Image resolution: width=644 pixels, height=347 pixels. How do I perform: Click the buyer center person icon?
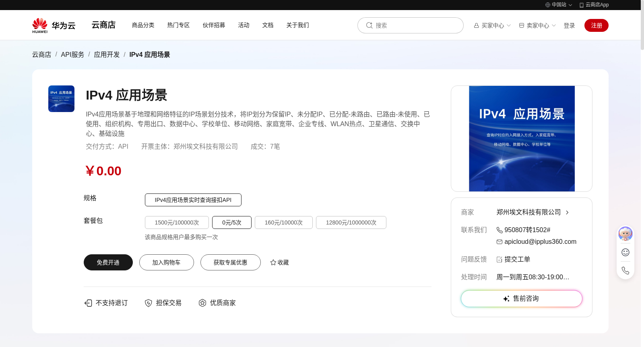[x=476, y=25]
